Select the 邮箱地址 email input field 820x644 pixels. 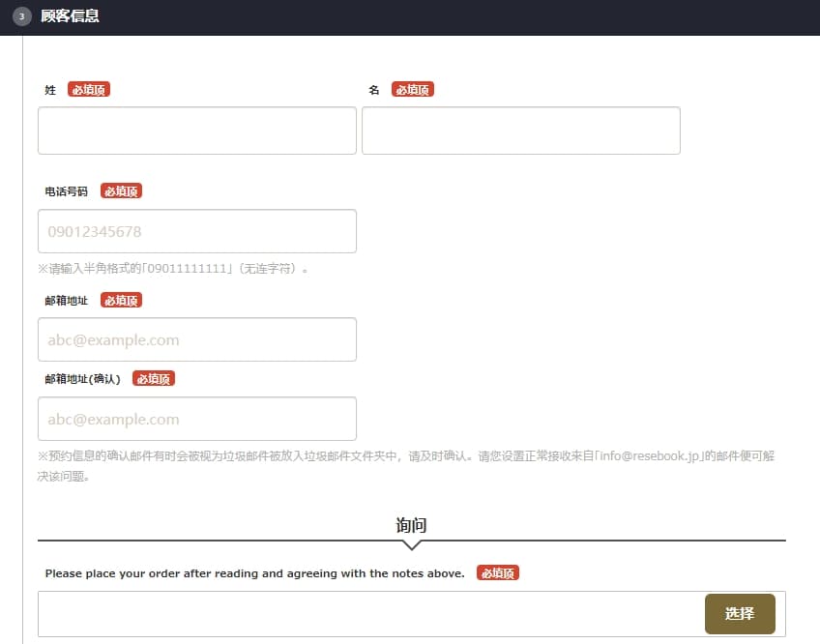[197, 340]
